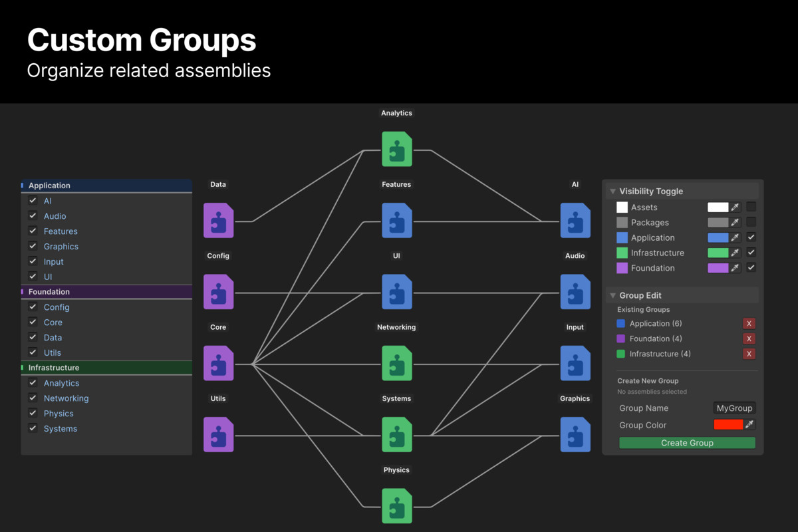
Task: Click the Networking assembly node icon
Action: [x=396, y=363]
